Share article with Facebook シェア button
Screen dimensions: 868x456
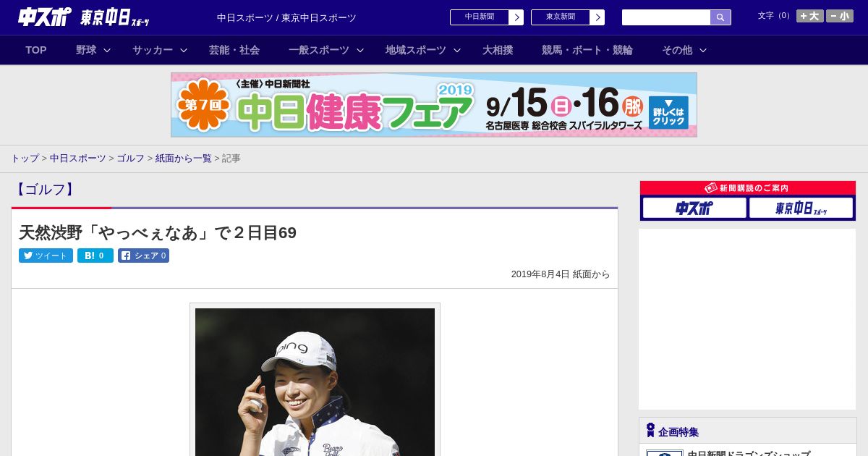click(x=143, y=256)
